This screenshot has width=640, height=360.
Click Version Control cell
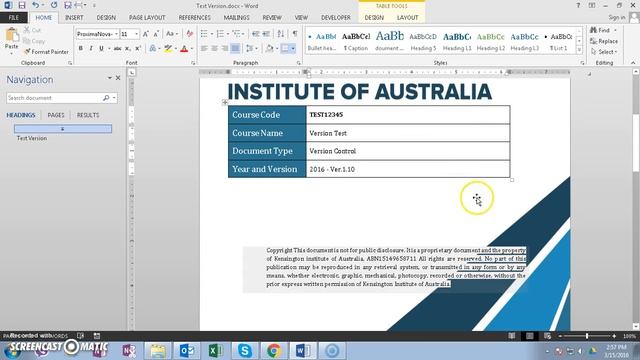(x=408, y=151)
